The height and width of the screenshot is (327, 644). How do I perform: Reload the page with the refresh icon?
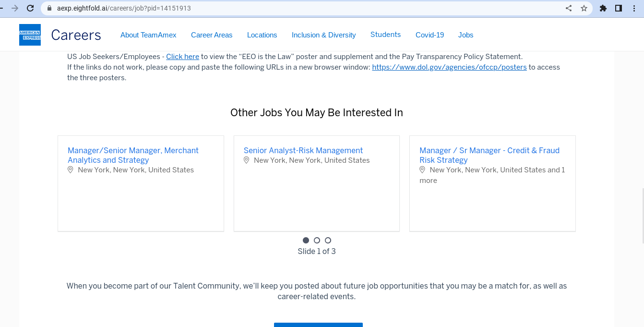(x=30, y=8)
